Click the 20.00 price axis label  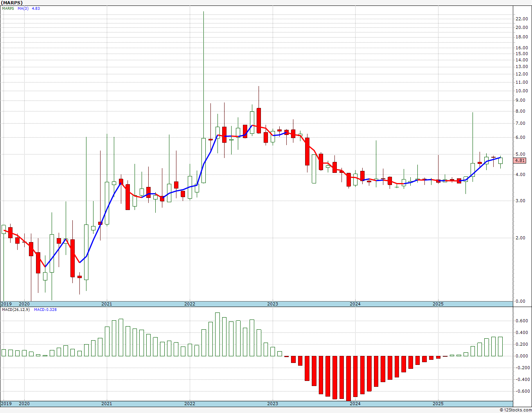(x=521, y=27)
